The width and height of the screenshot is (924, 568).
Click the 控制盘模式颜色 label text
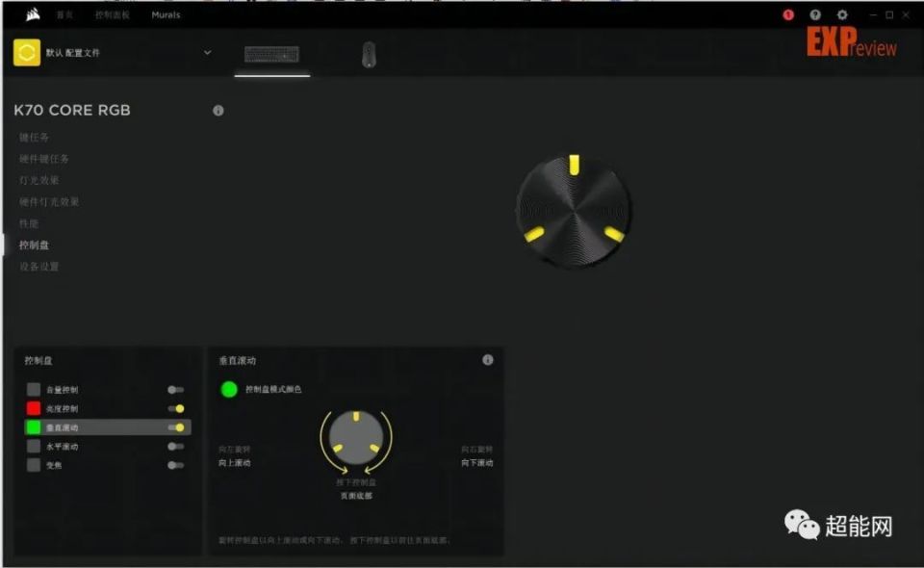pyautogui.click(x=272, y=389)
